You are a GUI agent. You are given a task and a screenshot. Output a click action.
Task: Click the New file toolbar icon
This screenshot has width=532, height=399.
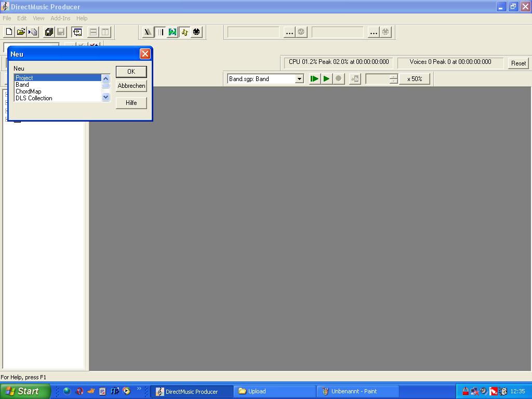(9, 32)
